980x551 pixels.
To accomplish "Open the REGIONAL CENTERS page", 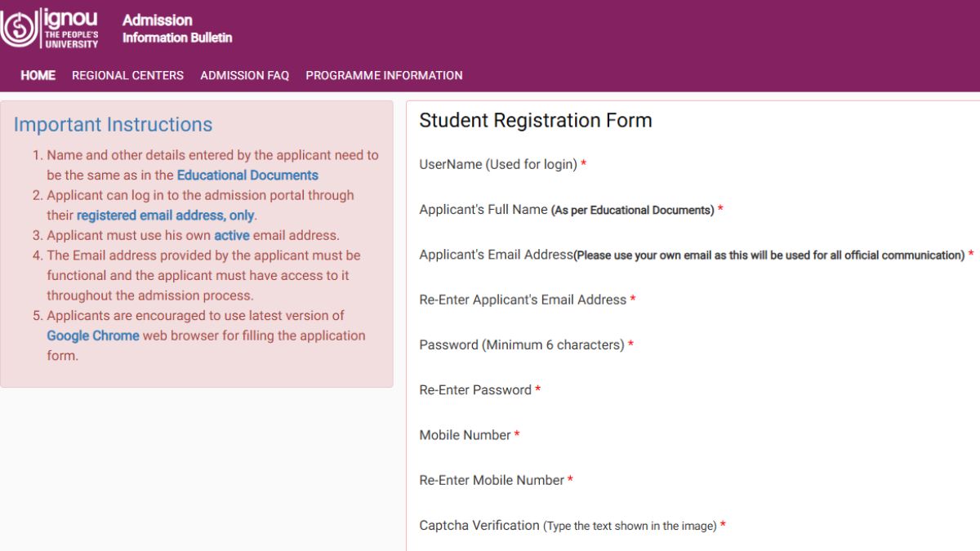I will tap(127, 75).
